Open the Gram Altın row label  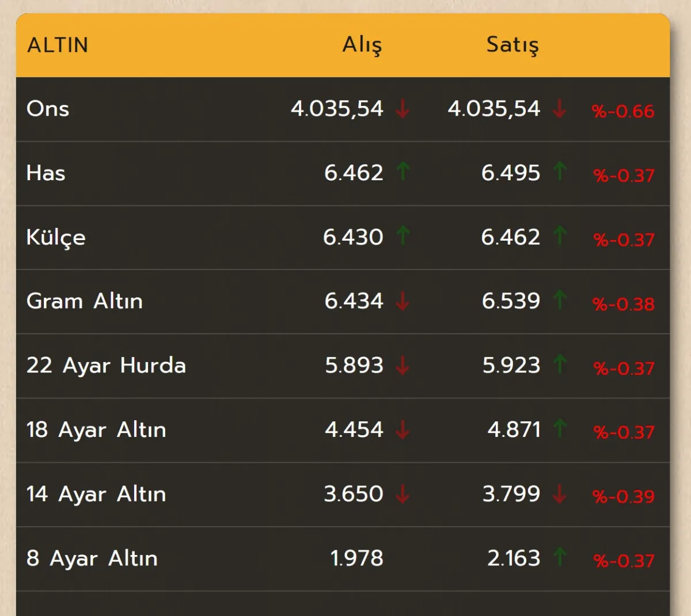click(85, 301)
